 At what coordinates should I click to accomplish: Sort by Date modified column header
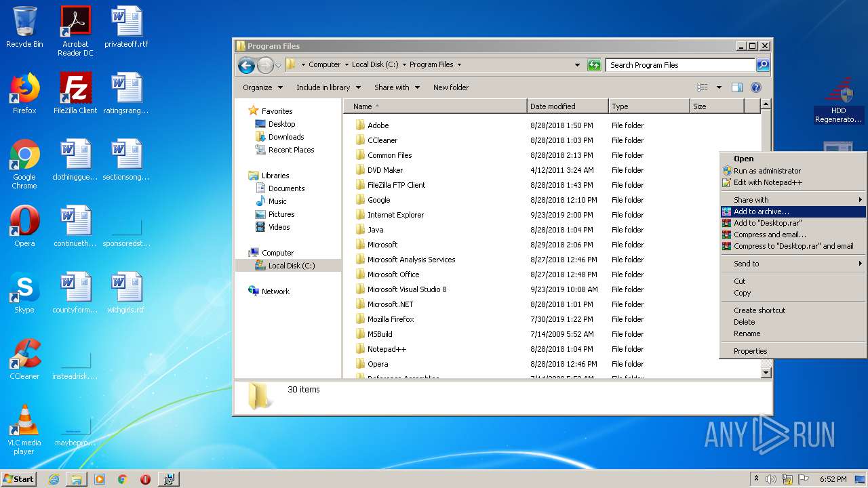pos(568,106)
